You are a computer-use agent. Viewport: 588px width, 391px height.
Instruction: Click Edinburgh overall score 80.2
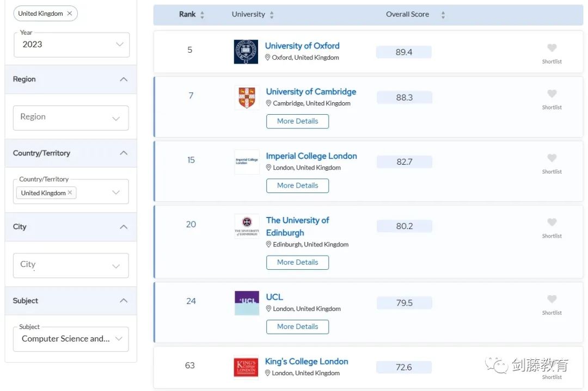(x=404, y=226)
